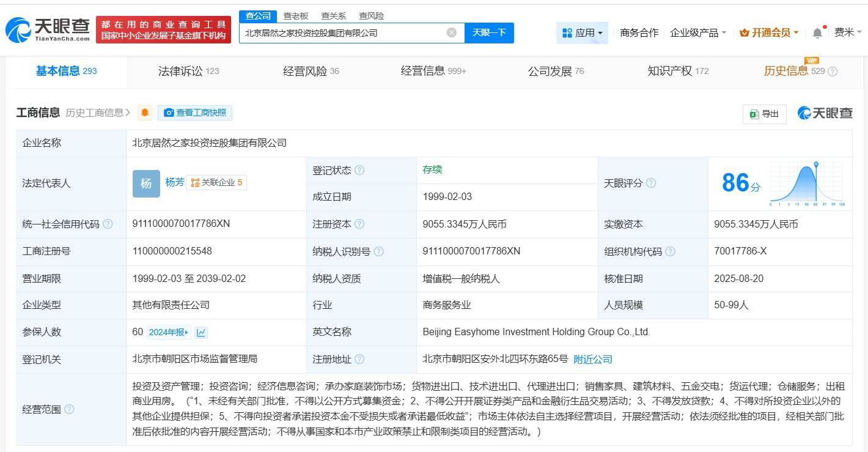Click the 导出 export button
This screenshot has width=868, height=452.
point(764,114)
